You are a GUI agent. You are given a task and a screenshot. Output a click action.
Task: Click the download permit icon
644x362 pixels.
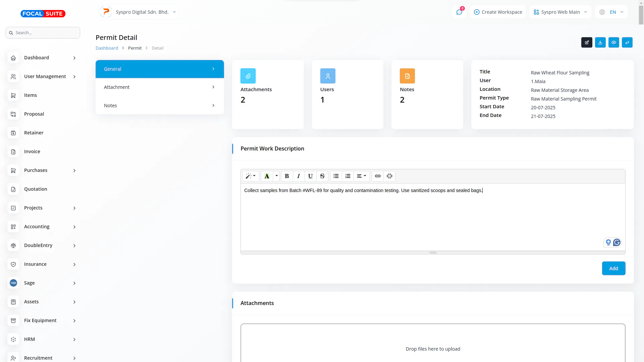coord(600,43)
